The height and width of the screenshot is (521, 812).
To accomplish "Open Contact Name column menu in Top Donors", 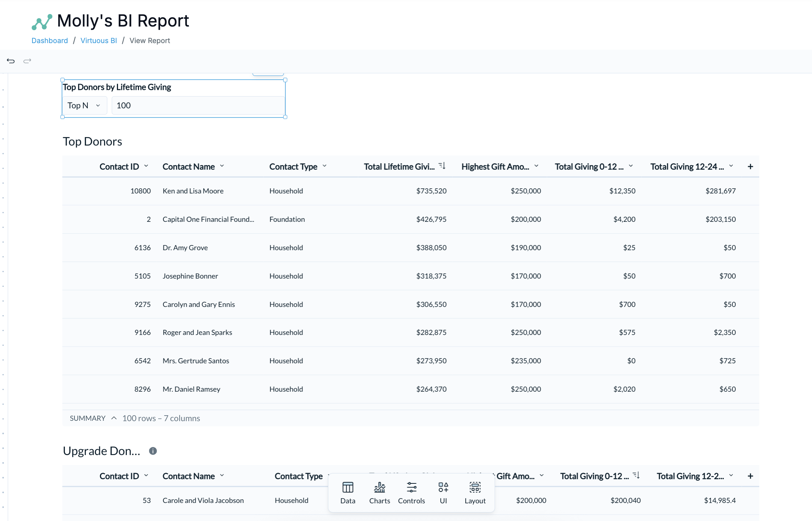I will pos(222,166).
